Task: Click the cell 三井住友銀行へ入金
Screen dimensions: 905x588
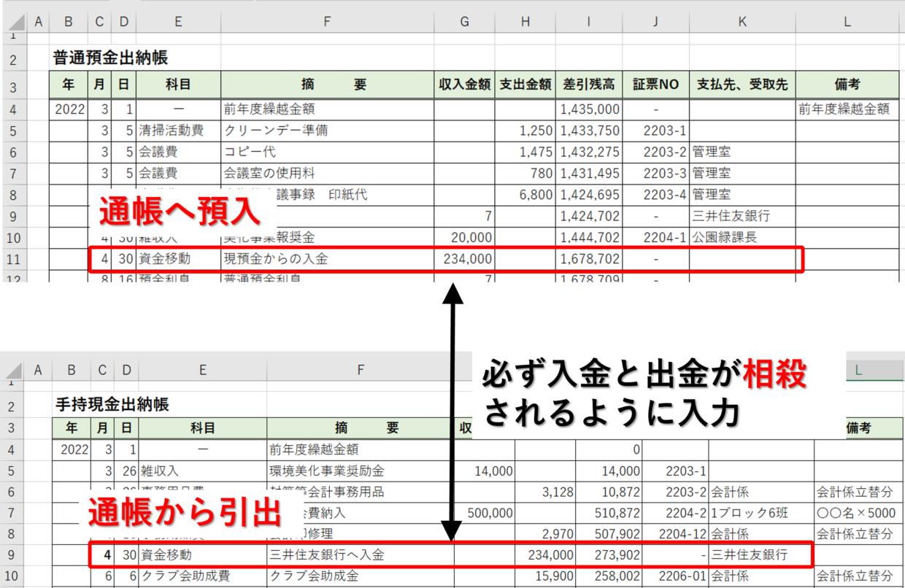Action: (x=361, y=555)
